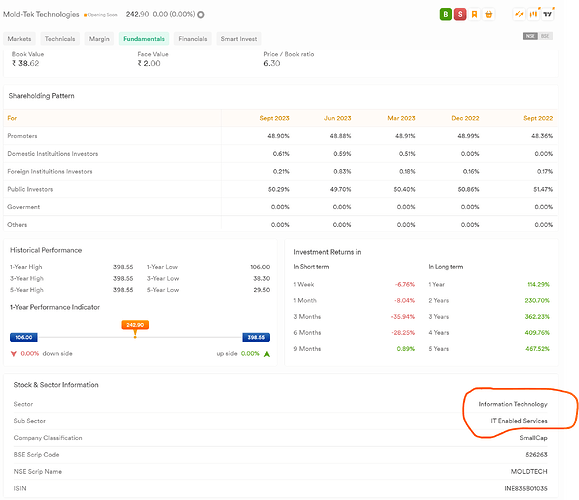This screenshot has height=500, width=579.
Task: Click circle icon next to price change
Action: coord(201,15)
